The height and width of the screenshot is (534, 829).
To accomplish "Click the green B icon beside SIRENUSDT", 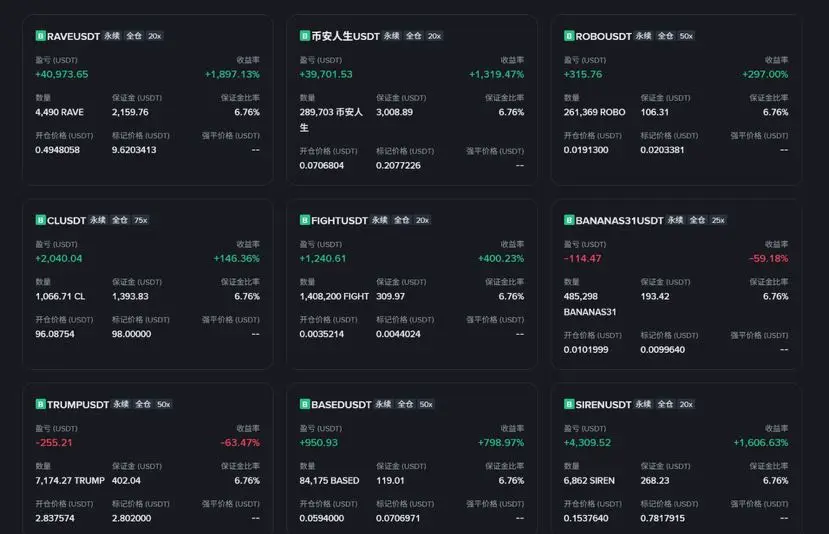I will pyautogui.click(x=569, y=404).
